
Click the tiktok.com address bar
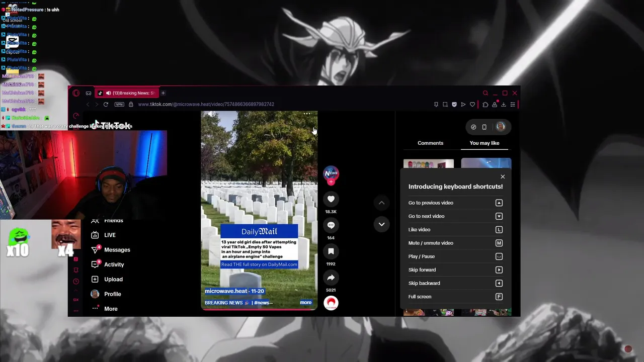click(x=206, y=104)
